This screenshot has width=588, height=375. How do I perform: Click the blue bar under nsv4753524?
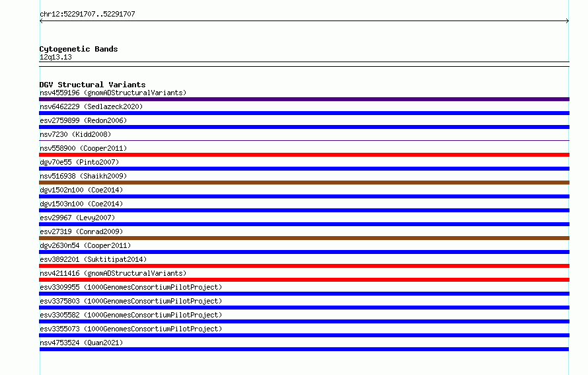[x=304, y=349]
